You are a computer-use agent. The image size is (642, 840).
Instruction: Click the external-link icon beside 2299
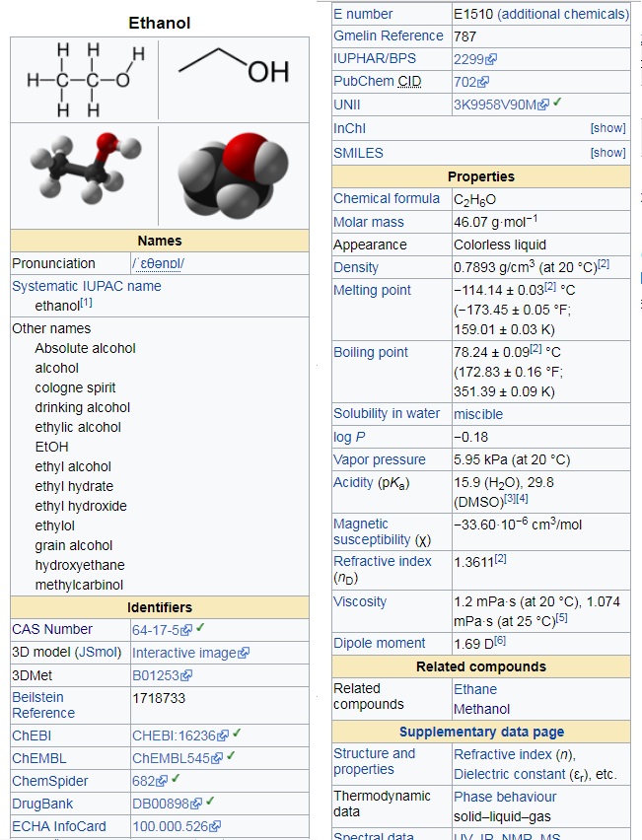[491, 59]
